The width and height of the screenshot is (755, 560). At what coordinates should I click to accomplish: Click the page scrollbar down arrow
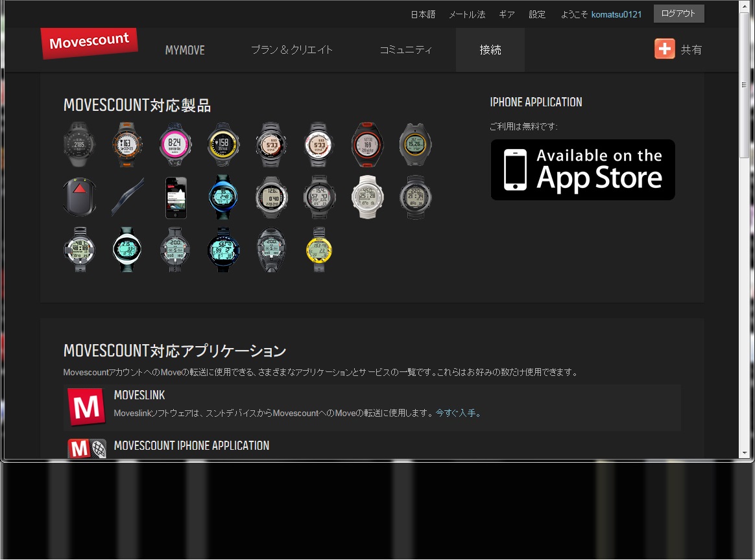(745, 452)
